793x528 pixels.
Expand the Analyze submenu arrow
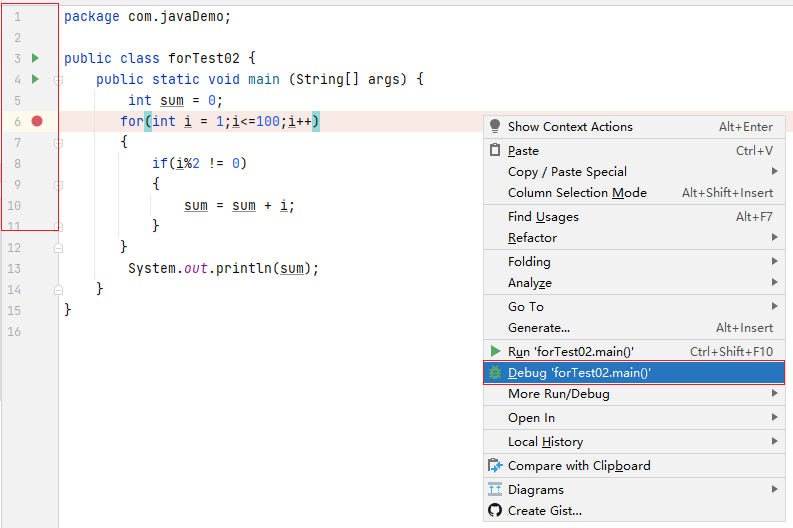click(x=774, y=282)
